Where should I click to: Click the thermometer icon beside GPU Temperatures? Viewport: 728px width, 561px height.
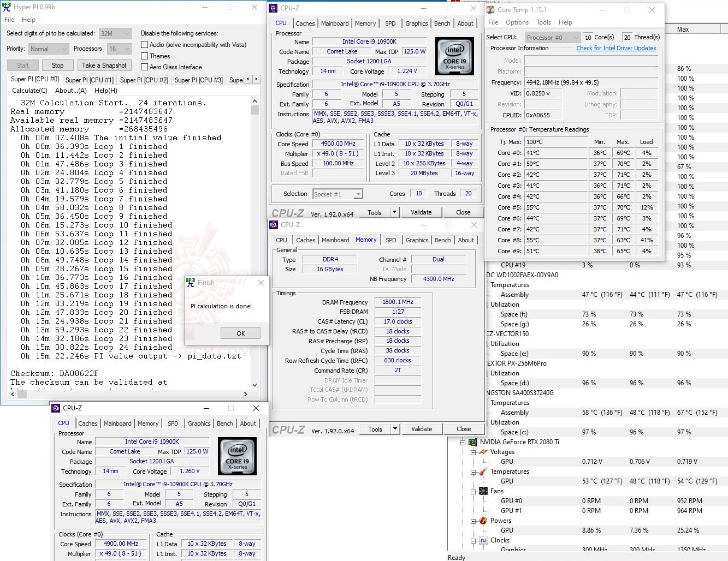[x=483, y=472]
